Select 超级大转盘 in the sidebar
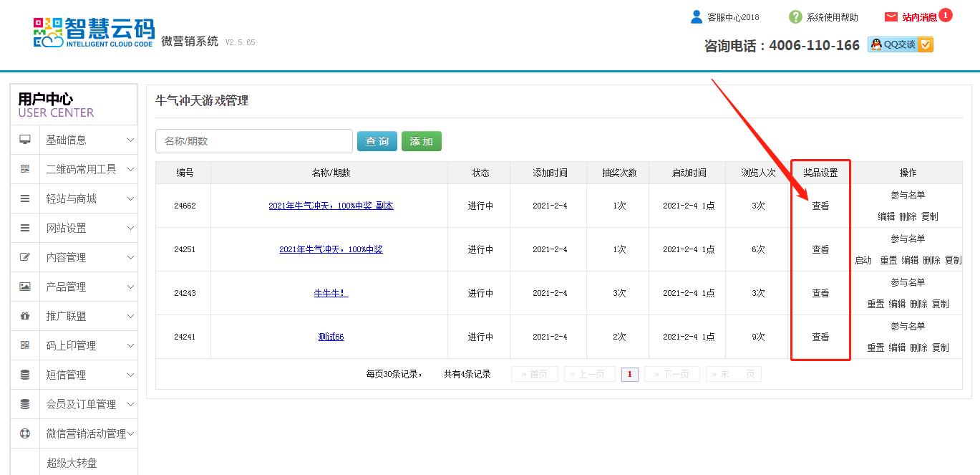Viewport: 980px width, 475px height. tap(72, 464)
